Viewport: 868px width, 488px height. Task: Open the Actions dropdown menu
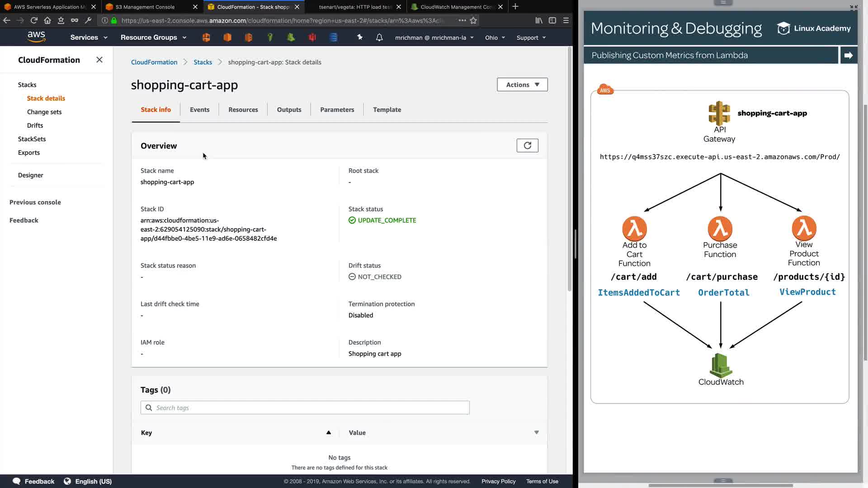522,84
